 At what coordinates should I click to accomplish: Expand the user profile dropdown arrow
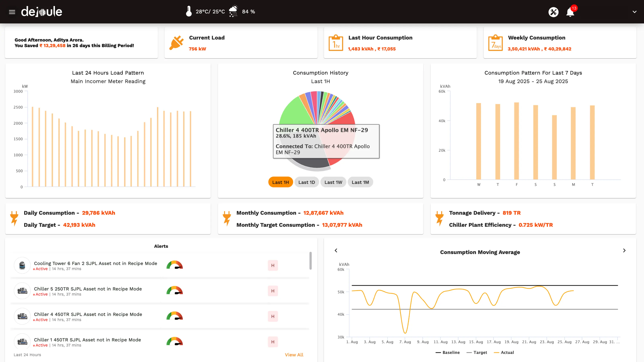click(x=635, y=12)
